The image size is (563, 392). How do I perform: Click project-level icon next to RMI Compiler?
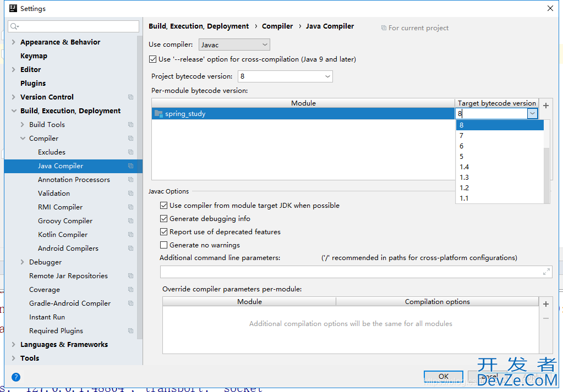[x=130, y=207]
